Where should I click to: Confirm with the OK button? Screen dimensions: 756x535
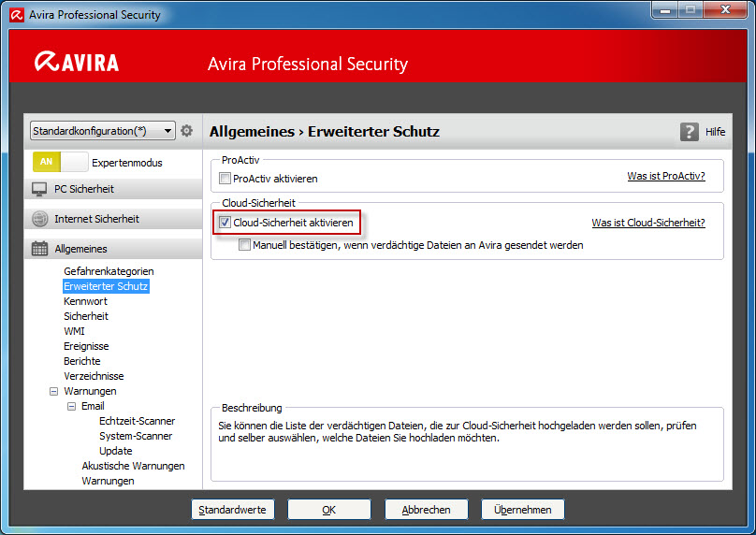pos(328,510)
